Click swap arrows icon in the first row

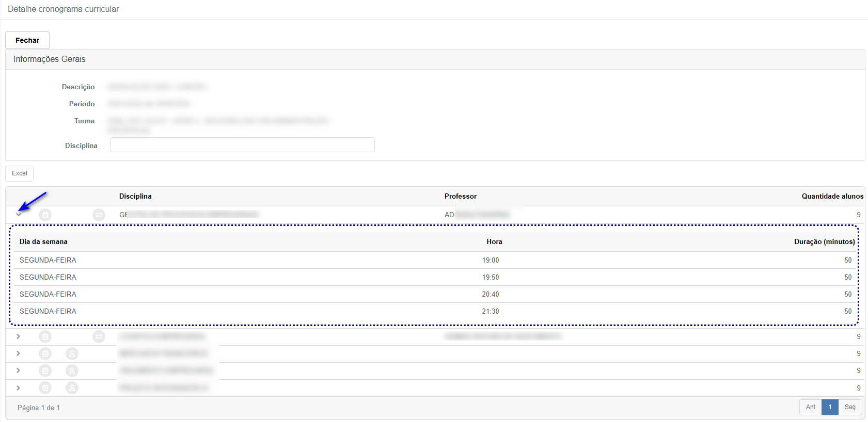pyautogui.click(x=99, y=215)
